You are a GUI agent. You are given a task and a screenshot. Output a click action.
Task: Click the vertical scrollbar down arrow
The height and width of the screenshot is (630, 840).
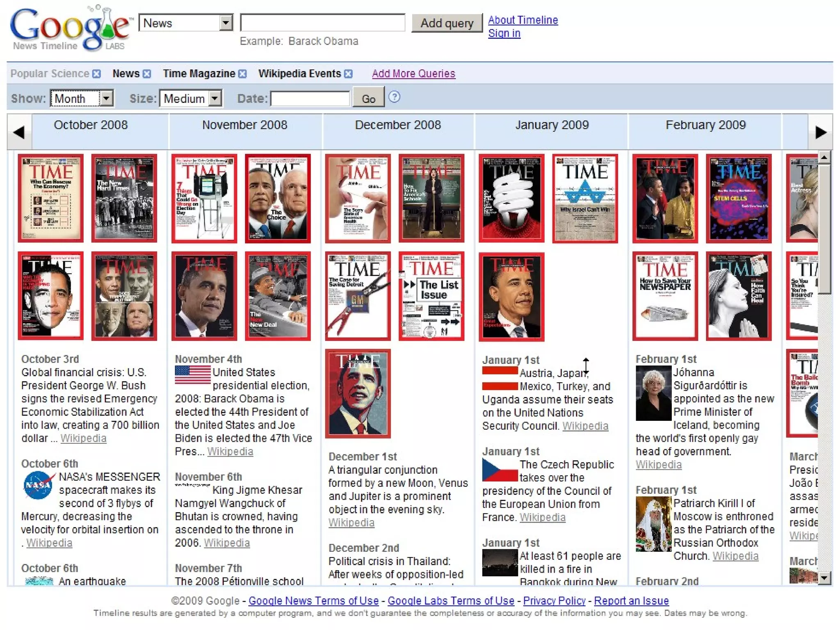pos(824,578)
